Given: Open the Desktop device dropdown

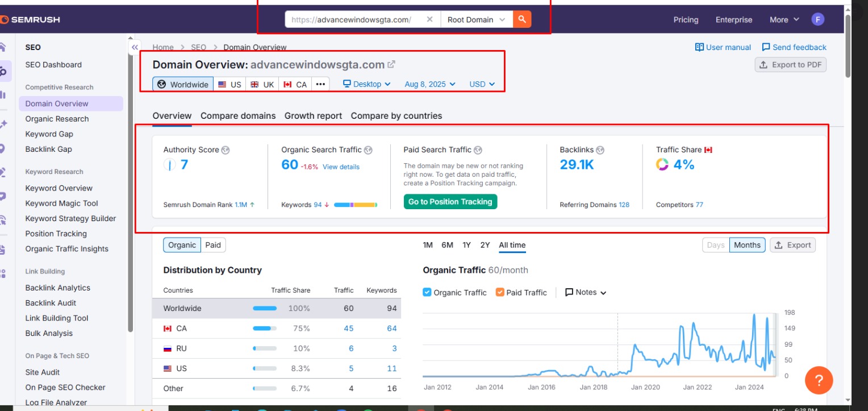Looking at the screenshot, I should tap(367, 84).
